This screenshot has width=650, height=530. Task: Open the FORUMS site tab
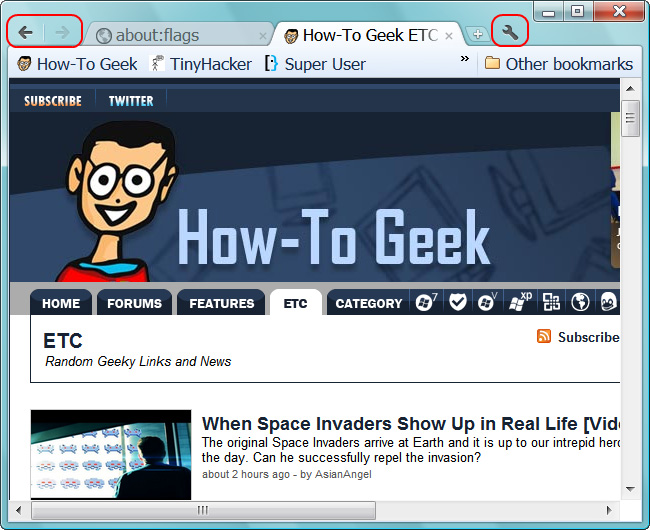tap(134, 303)
